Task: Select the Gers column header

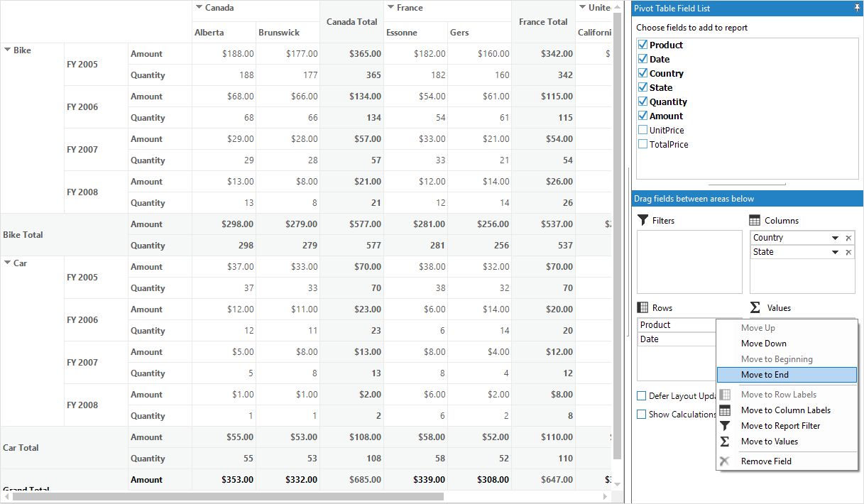Action: pos(480,33)
